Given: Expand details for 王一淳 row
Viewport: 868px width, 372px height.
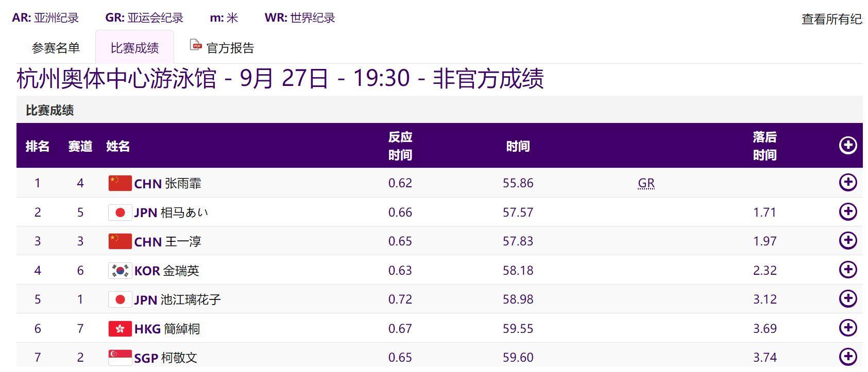Looking at the screenshot, I should tap(848, 240).
